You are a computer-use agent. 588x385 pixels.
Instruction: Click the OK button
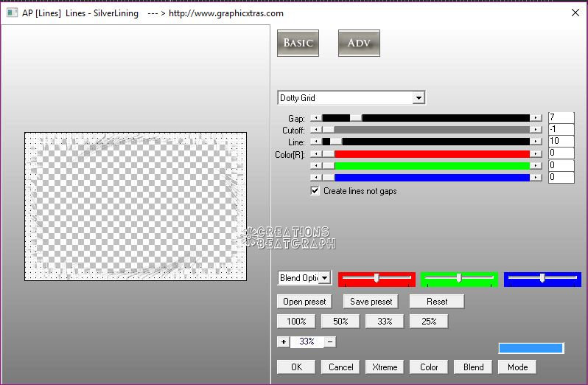[x=296, y=367]
